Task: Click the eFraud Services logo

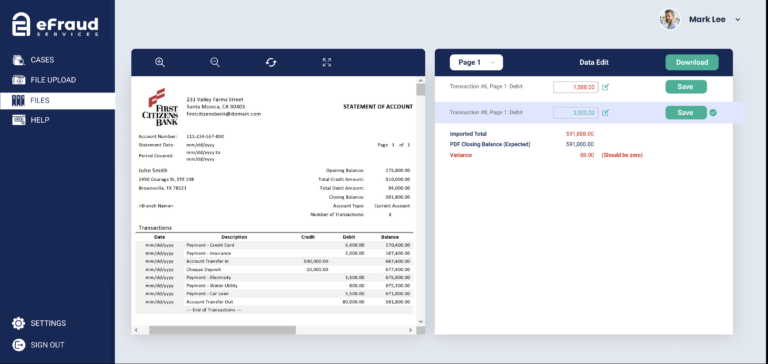Action: (55, 24)
